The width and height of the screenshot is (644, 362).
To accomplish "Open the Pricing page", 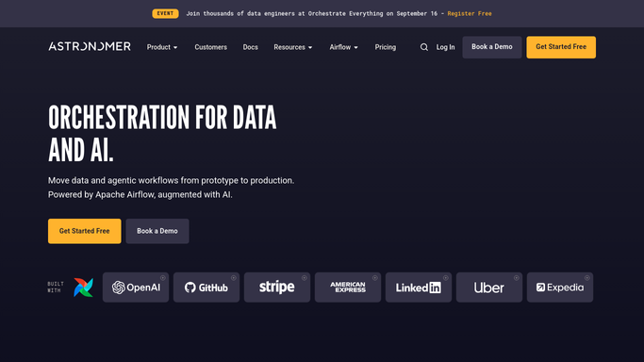I will (386, 47).
